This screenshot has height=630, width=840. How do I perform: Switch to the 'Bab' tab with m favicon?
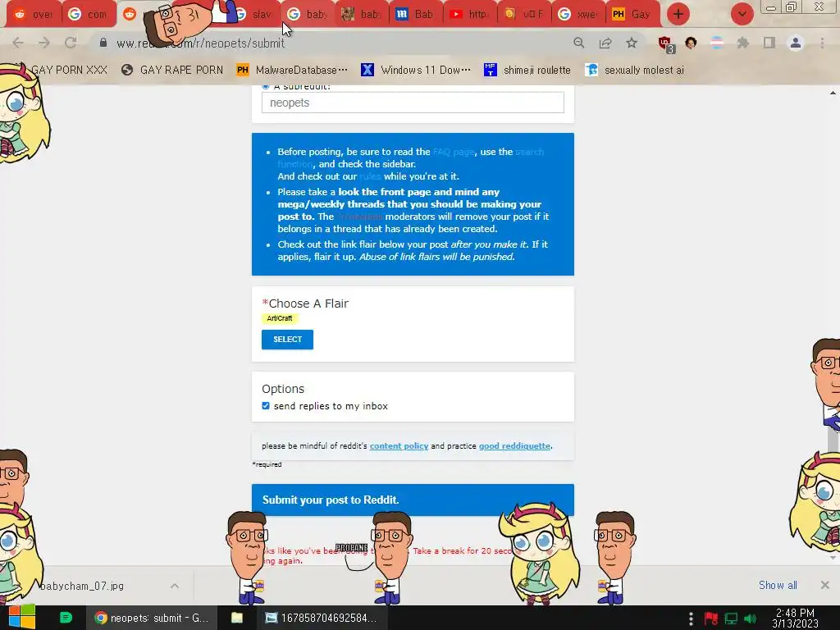pyautogui.click(x=414, y=14)
